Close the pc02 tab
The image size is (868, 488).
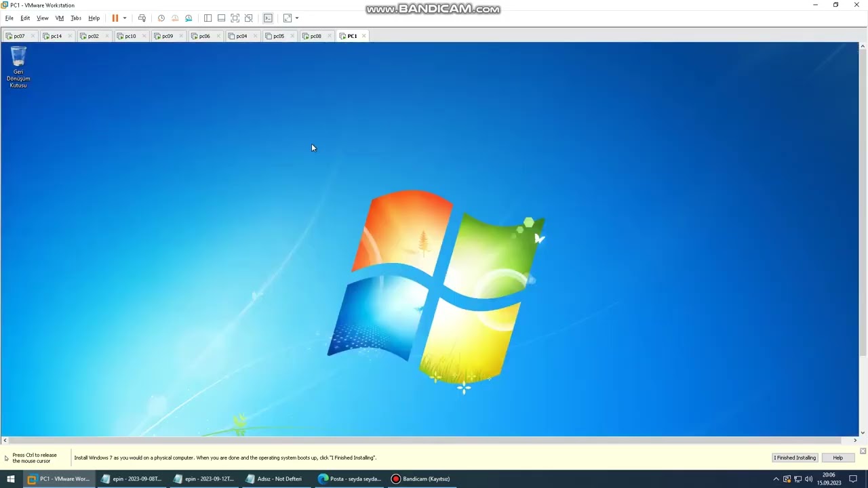106,36
